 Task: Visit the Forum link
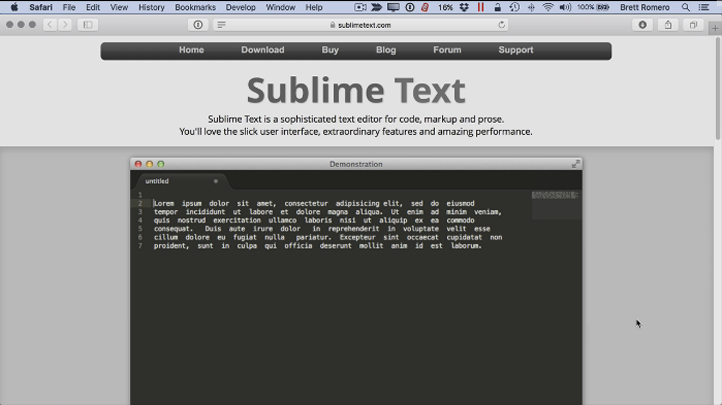click(x=447, y=50)
